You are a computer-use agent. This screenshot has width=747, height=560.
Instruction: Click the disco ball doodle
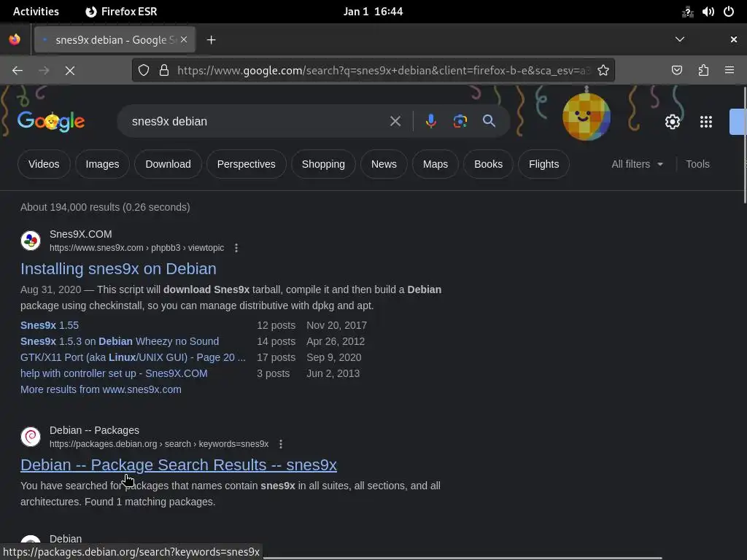click(587, 116)
